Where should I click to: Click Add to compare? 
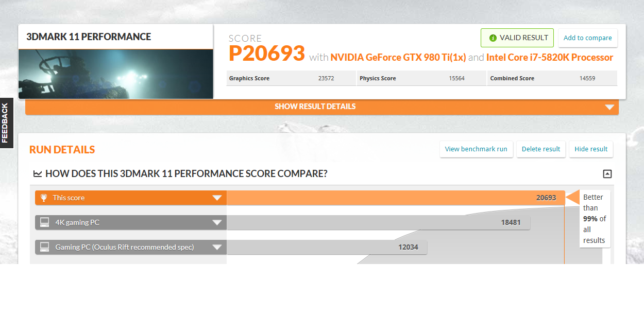[x=588, y=38]
